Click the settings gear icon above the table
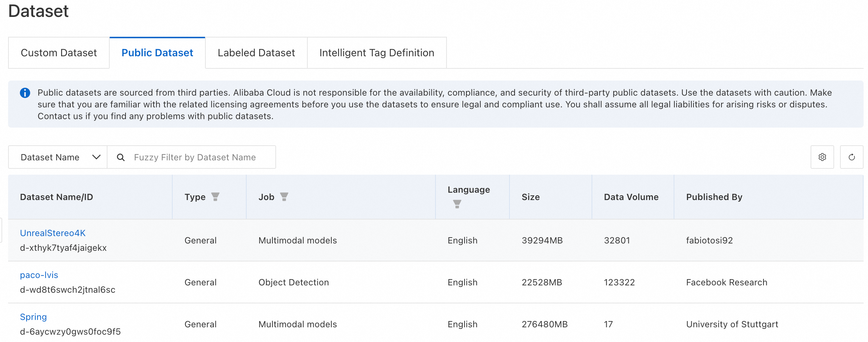Image resolution: width=868 pixels, height=342 pixels. coord(822,157)
